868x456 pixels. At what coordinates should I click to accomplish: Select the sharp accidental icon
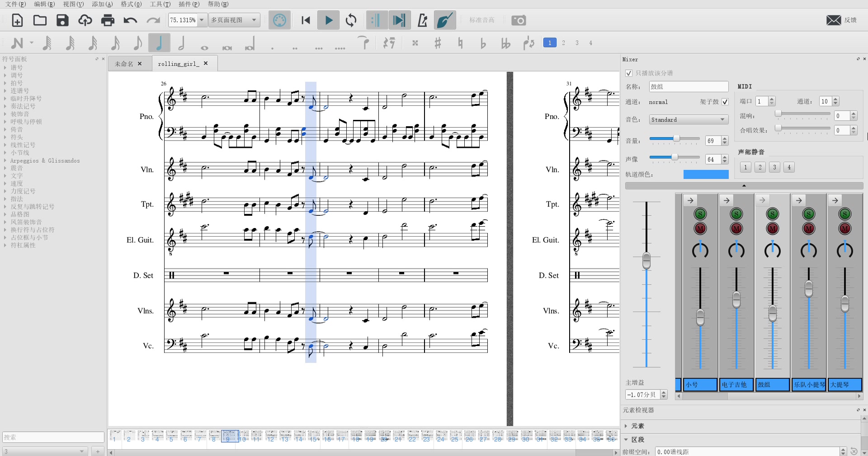point(438,43)
